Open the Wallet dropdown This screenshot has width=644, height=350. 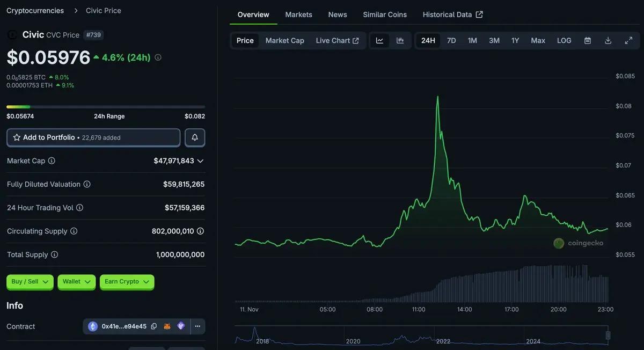[77, 282]
